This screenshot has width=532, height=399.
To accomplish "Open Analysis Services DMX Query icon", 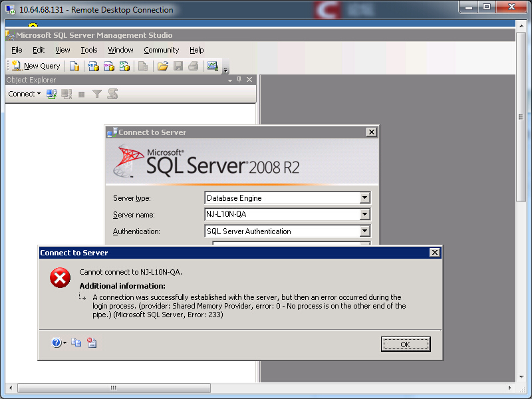I will tap(109, 66).
